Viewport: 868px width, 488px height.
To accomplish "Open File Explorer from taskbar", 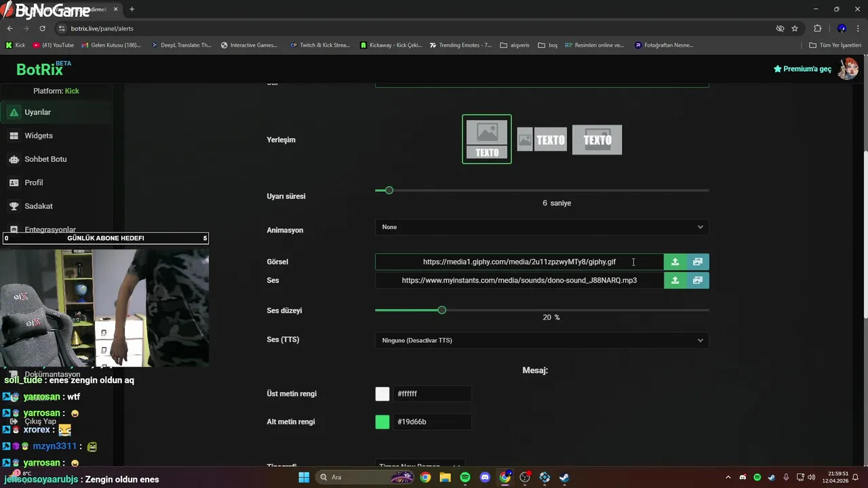I will click(x=445, y=477).
